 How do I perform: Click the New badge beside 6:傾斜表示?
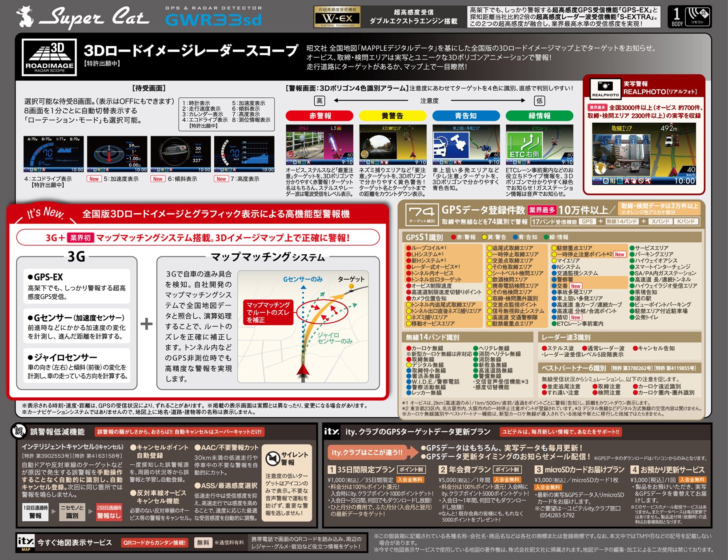click(x=157, y=179)
